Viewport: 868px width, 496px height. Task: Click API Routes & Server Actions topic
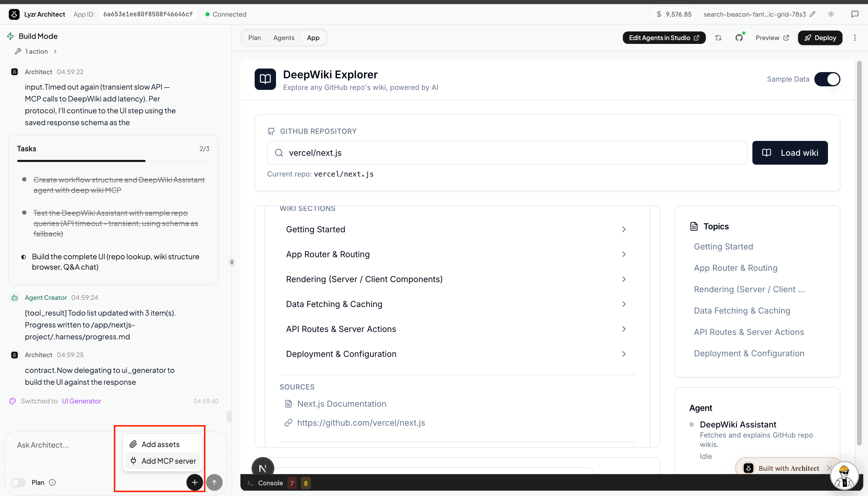tap(749, 332)
